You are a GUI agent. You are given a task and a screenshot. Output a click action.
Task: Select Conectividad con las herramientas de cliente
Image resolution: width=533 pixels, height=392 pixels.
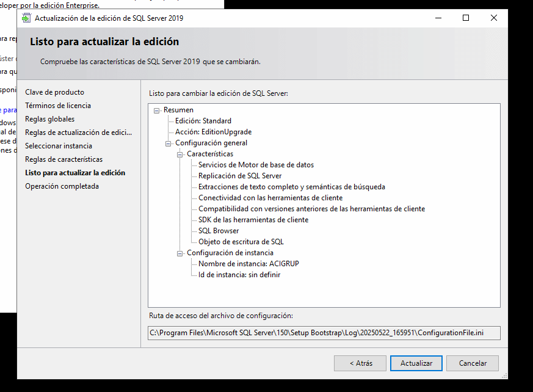270,198
